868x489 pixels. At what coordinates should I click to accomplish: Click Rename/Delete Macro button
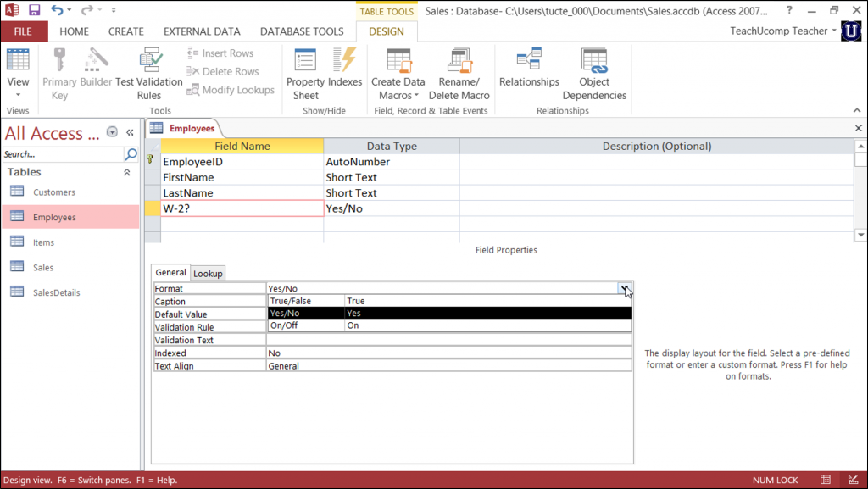[x=459, y=74]
